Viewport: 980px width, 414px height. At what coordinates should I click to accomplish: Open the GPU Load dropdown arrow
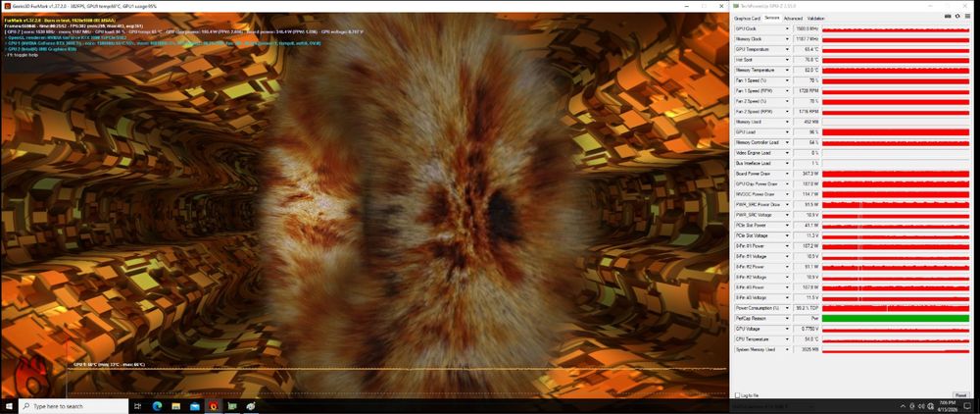tap(786, 132)
